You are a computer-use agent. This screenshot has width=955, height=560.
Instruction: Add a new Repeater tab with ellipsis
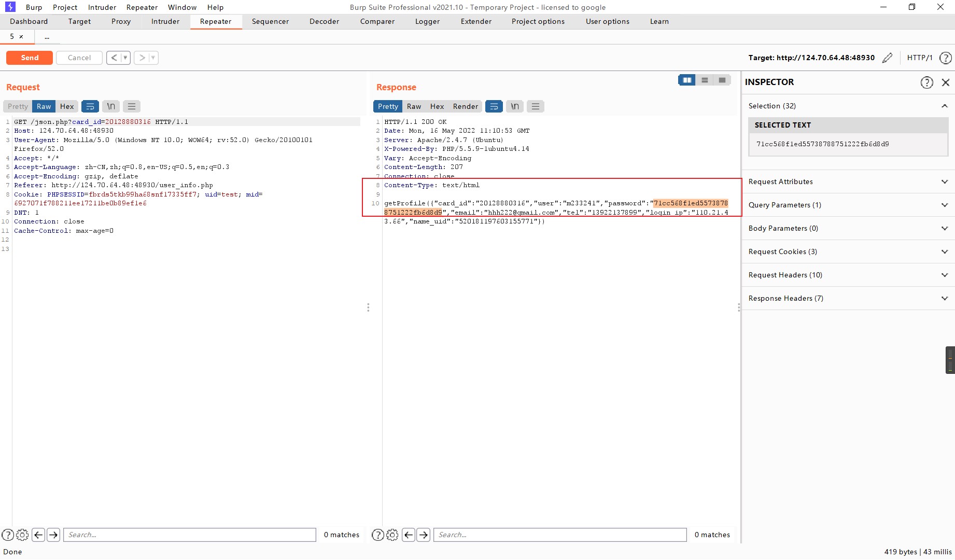pos(47,37)
